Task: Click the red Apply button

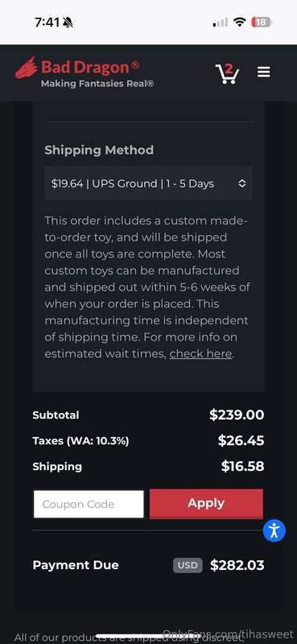Action: (206, 504)
